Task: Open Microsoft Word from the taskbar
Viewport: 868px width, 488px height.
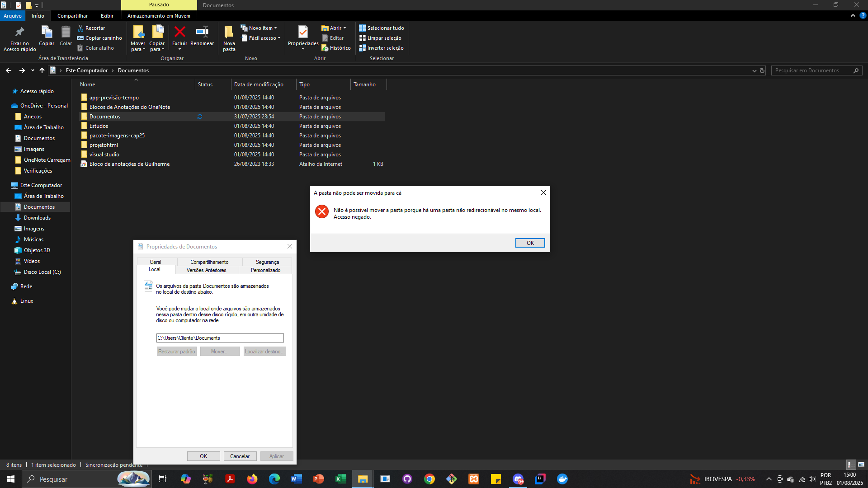Action: (x=297, y=479)
